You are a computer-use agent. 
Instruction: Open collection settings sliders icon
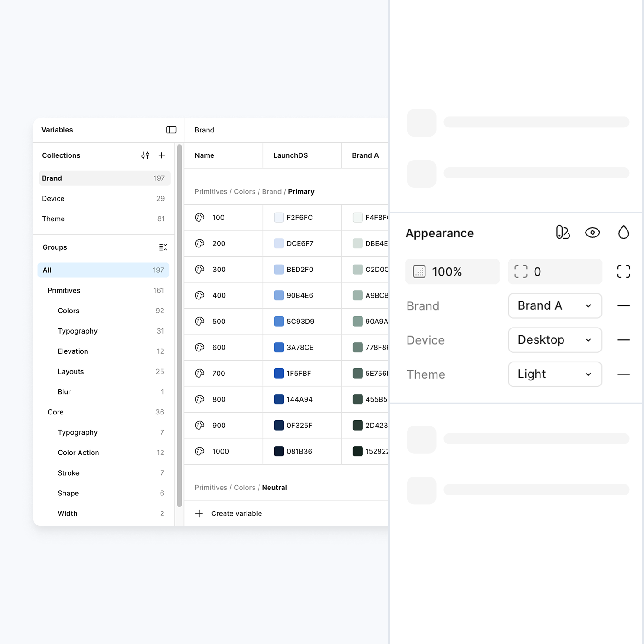coord(145,155)
